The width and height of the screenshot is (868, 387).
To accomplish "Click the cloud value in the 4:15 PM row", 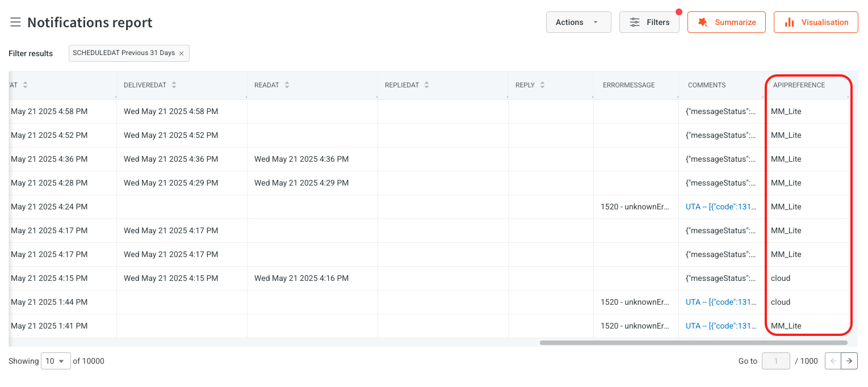I will pyautogui.click(x=781, y=278).
